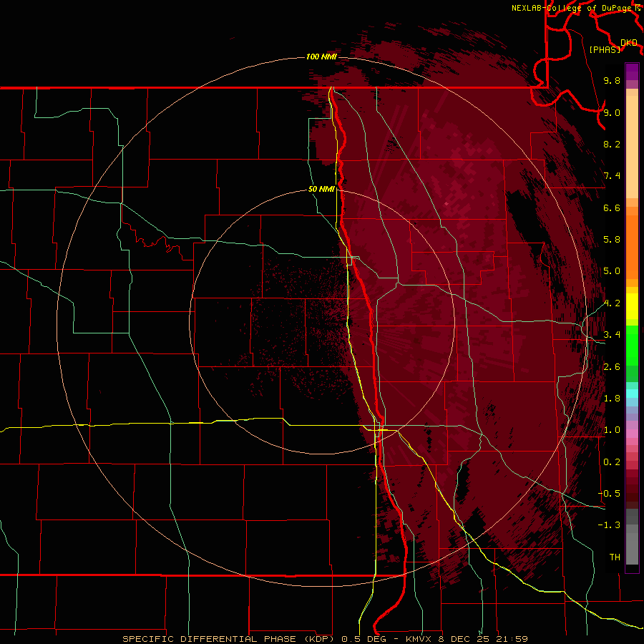Click the 1.8 legend value
Image resolution: width=644 pixels, height=644 pixels.
[612, 399]
